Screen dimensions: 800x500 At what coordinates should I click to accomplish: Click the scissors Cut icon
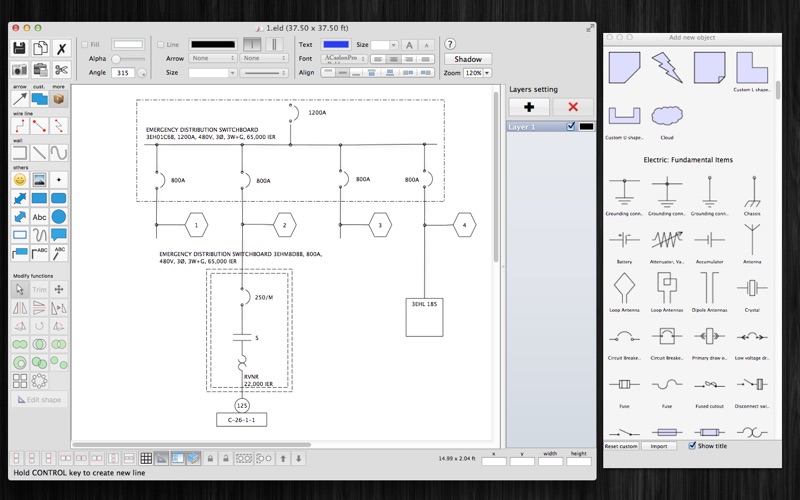[x=61, y=70]
